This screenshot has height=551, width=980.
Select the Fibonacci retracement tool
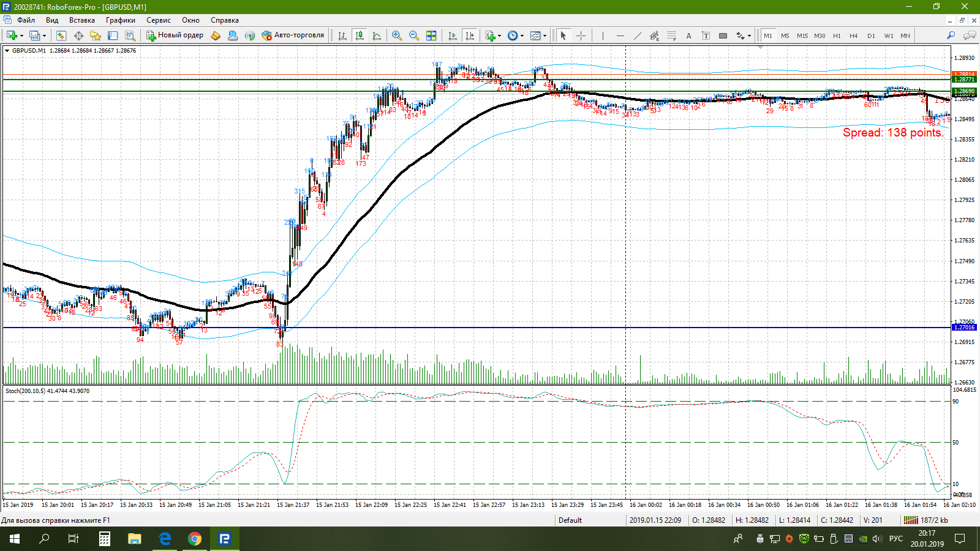(x=671, y=36)
